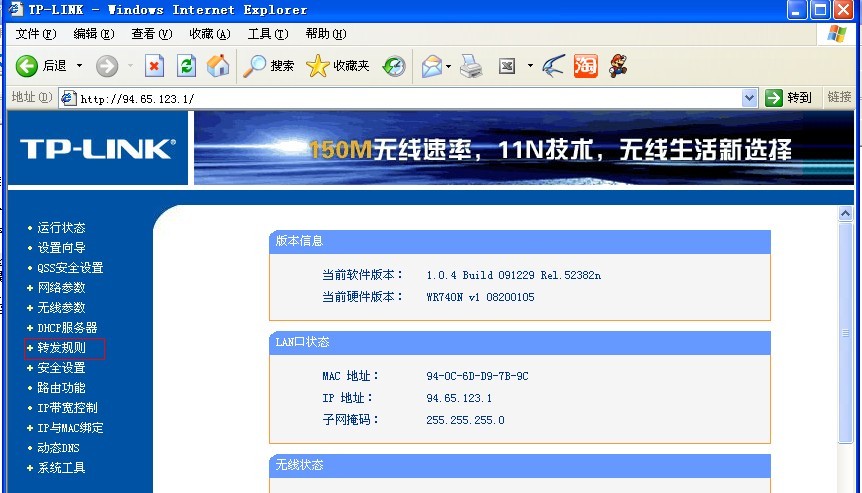Image resolution: width=862 pixels, height=493 pixels.
Task: Click the Stop loading icon
Action: tap(154, 66)
